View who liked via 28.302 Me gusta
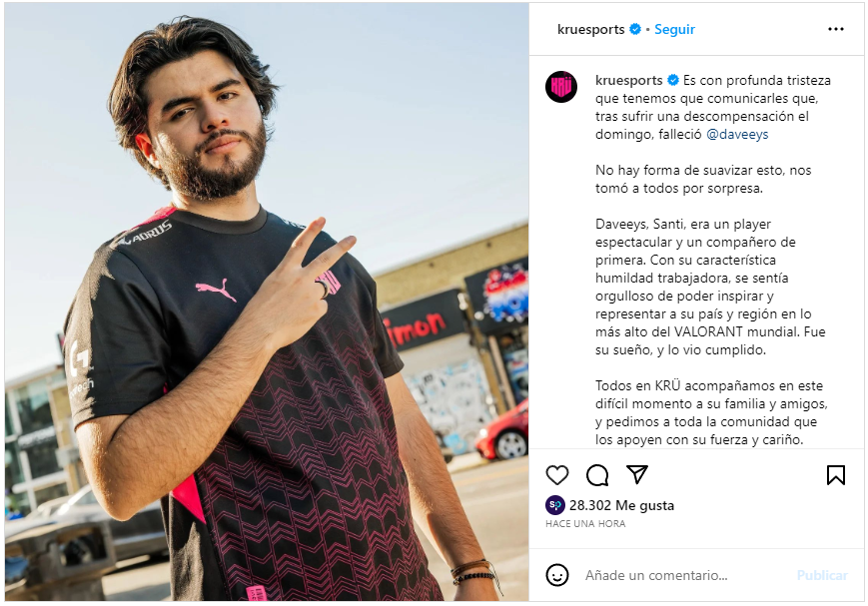Viewport: 868px width, 606px height. 621,505
